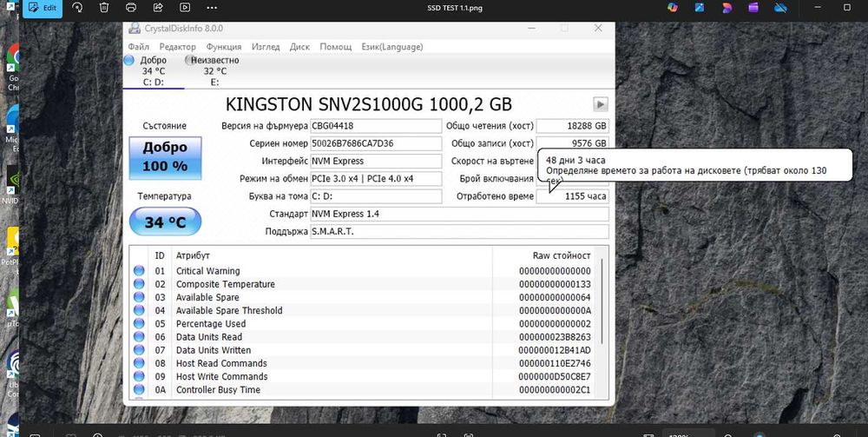This screenshot has width=868, height=437.
Task: Click the Добро 100 % health status button
Action: point(165,158)
